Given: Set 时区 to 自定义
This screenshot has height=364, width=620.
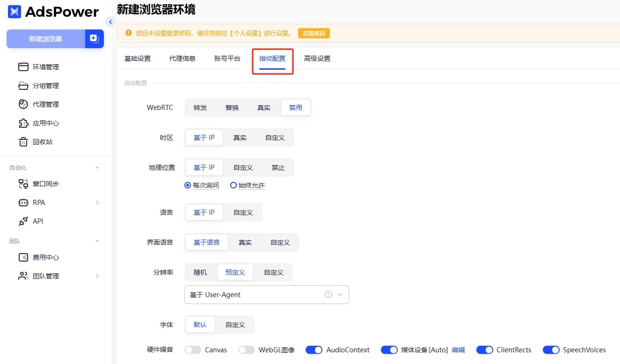Looking at the screenshot, I should (275, 138).
